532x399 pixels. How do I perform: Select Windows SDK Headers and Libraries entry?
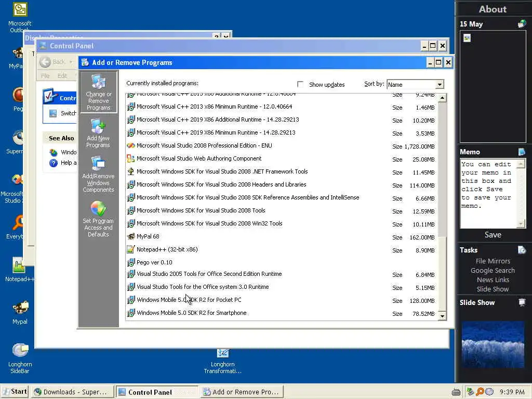[281, 185]
